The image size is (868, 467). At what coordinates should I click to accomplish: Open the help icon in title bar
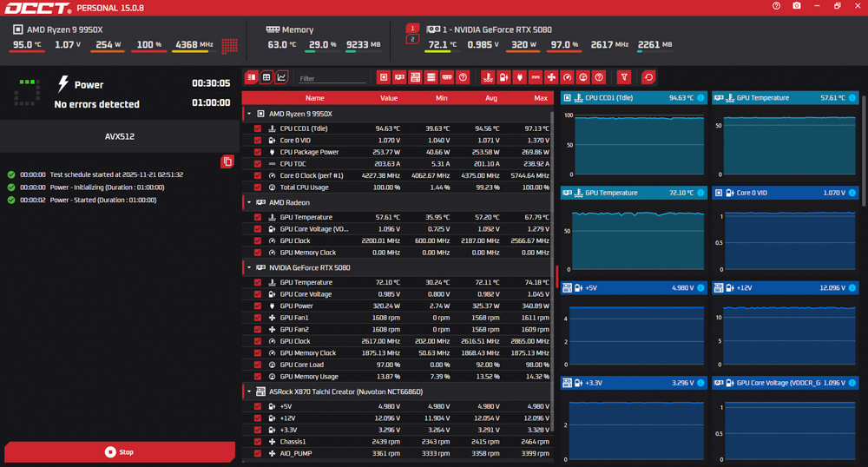coord(776,6)
